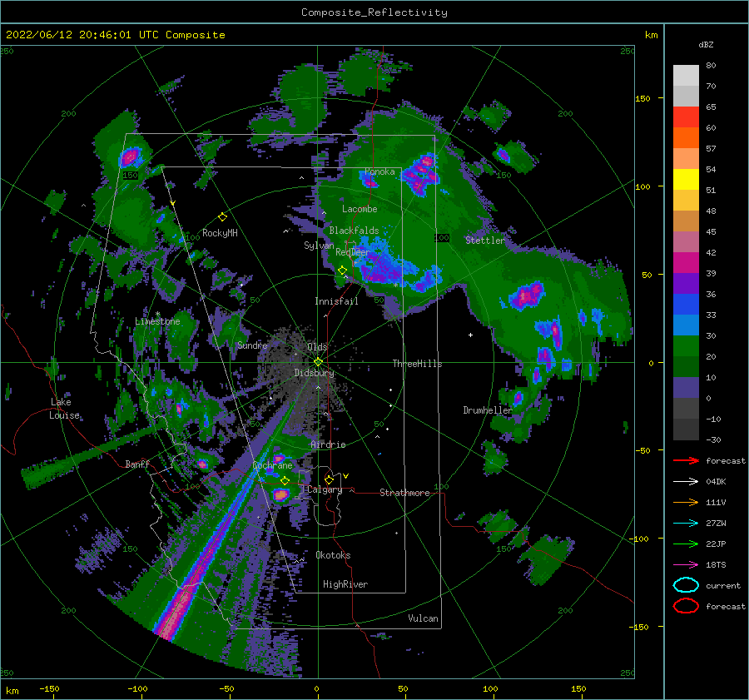The image size is (749, 700).
Task: Click the Stettler city label
Action: tap(485, 241)
